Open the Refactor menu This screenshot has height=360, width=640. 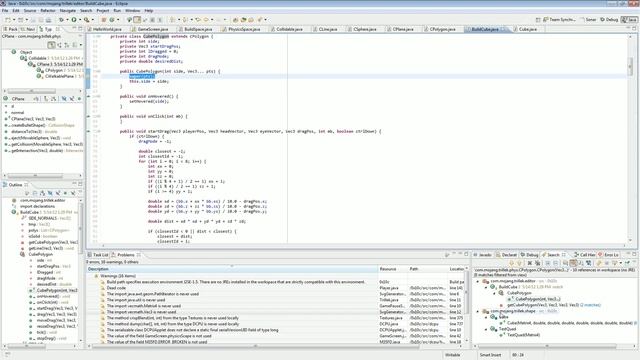[47, 11]
